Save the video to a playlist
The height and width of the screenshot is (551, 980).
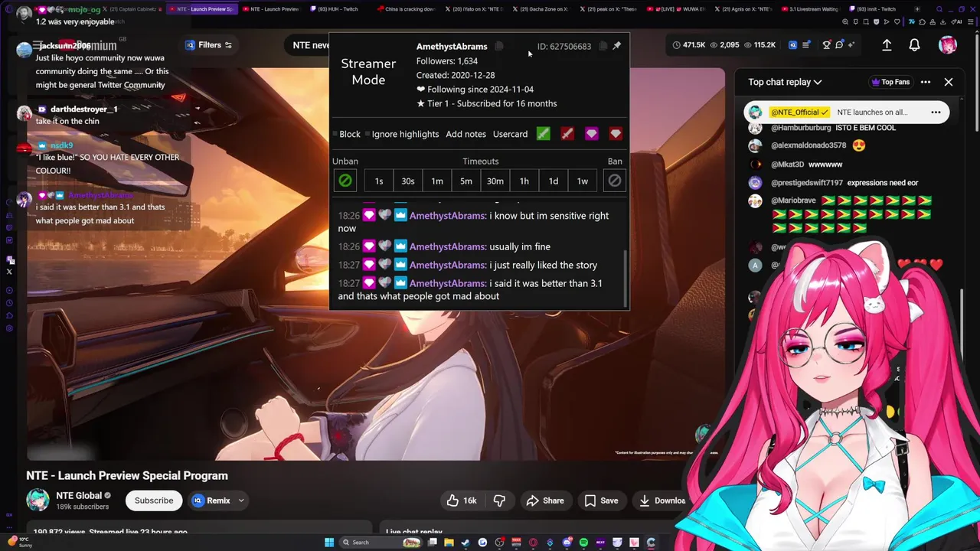601,500
